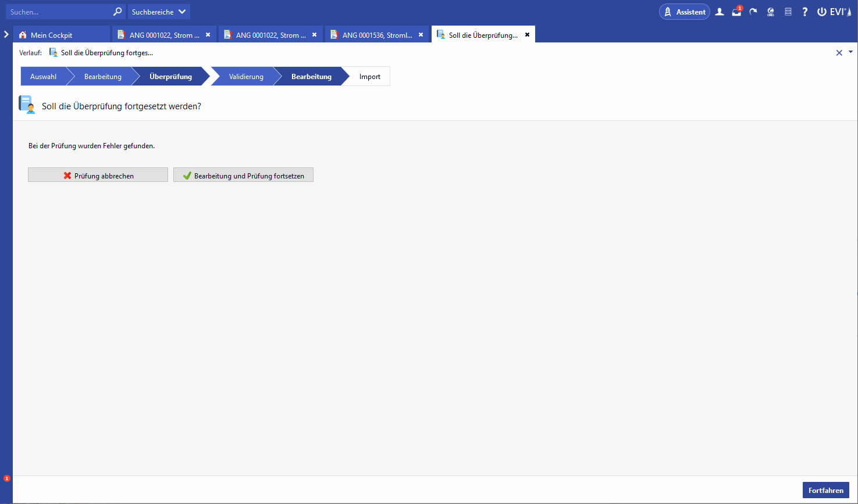This screenshot has width=858, height=504.
Task: Click Prüfung abbrechen button
Action: pos(98,175)
